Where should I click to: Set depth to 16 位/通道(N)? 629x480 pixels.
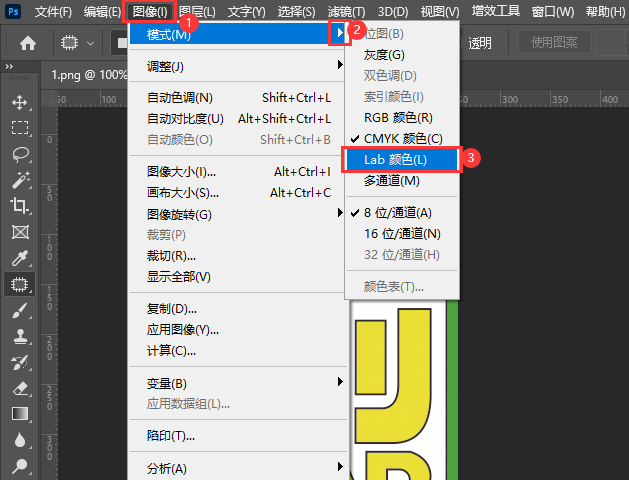pyautogui.click(x=402, y=233)
